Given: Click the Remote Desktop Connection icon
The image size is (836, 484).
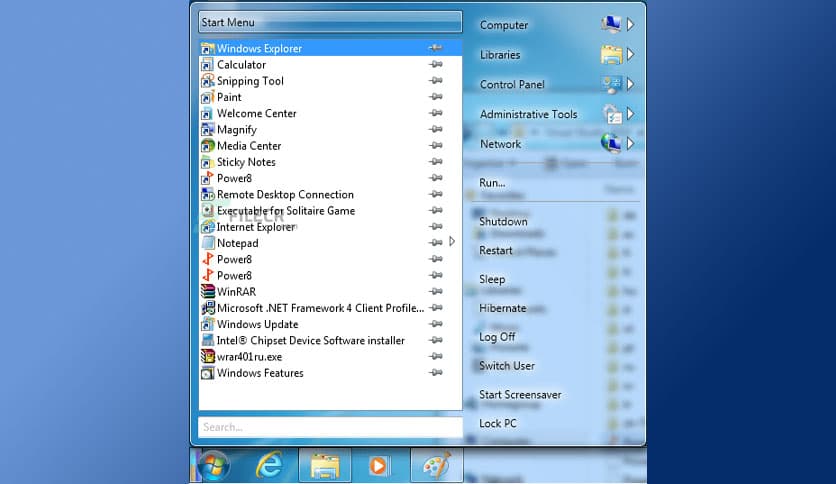Looking at the screenshot, I should click(207, 195).
